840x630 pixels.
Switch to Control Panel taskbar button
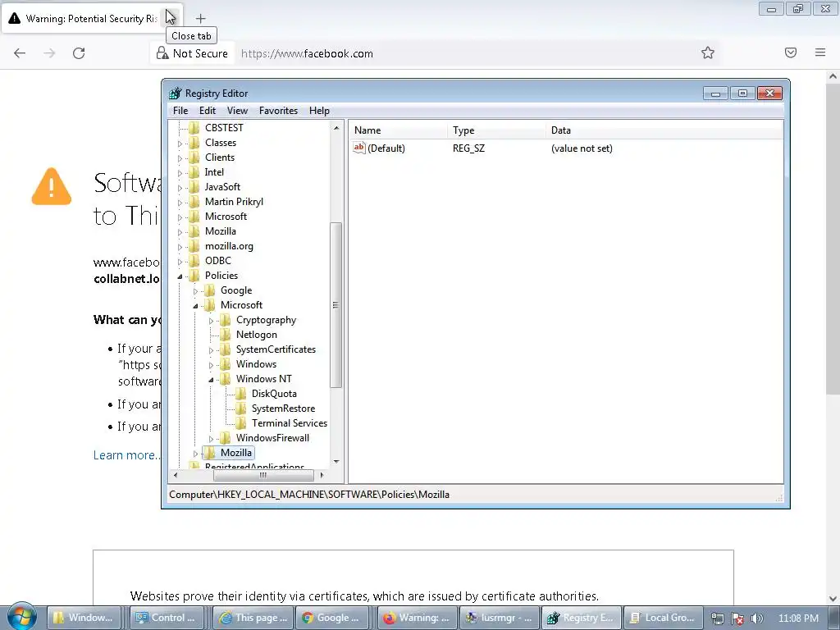(167, 618)
